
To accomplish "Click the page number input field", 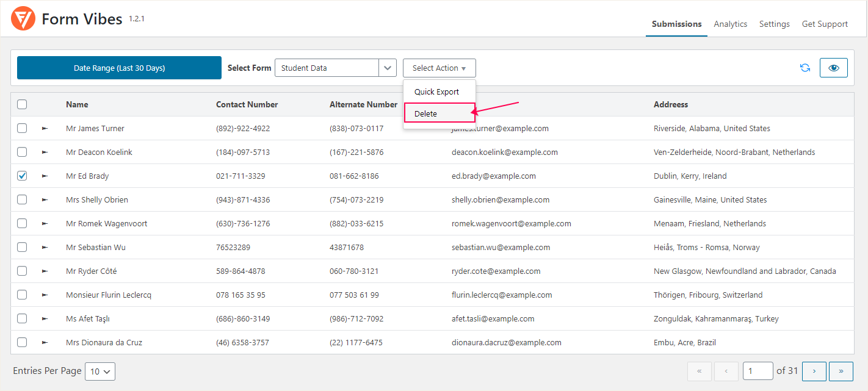I will click(x=758, y=371).
